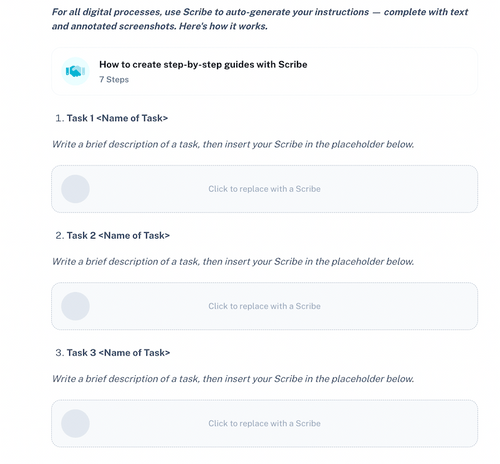Click the '7 Steps' label on the Scribe card

114,80
